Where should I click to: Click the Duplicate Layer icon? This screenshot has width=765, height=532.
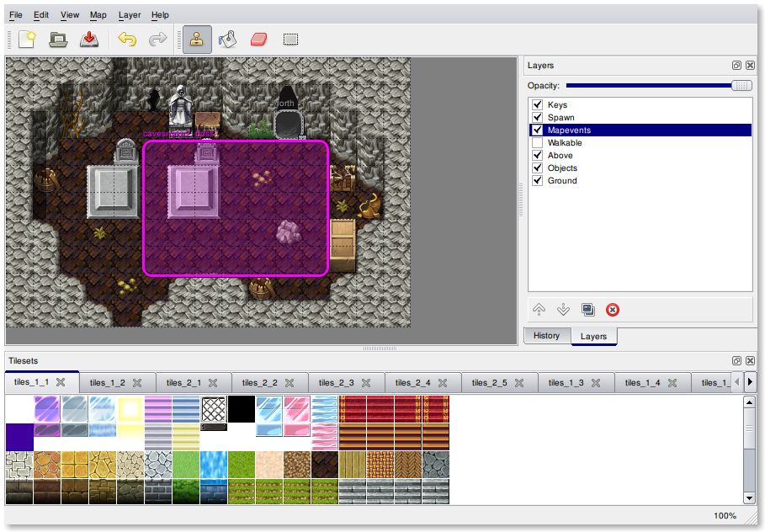point(588,310)
